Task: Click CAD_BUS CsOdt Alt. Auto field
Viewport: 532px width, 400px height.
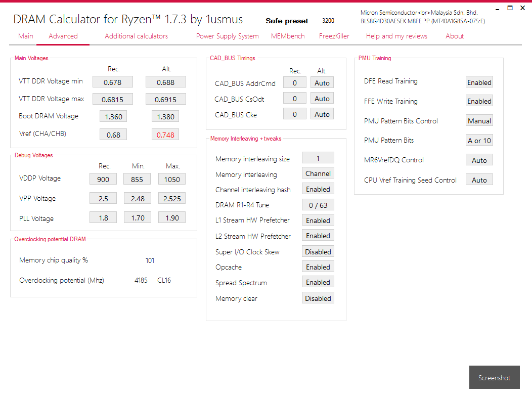Action: (x=322, y=99)
